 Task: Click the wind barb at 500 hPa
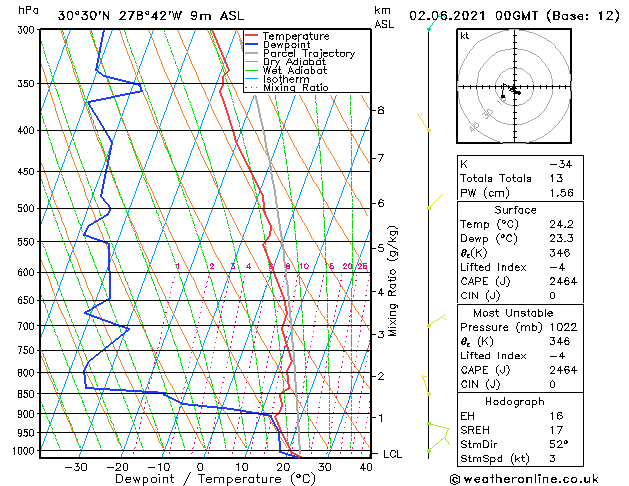point(435,202)
